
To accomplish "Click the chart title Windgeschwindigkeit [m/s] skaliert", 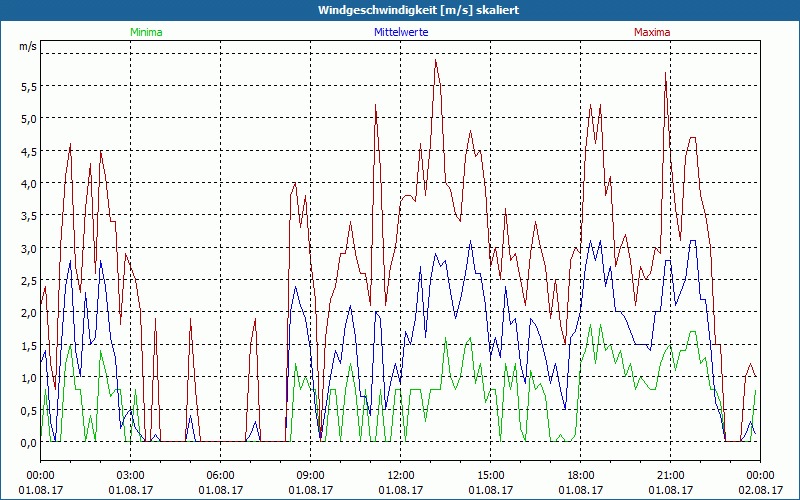I will click(x=418, y=10).
